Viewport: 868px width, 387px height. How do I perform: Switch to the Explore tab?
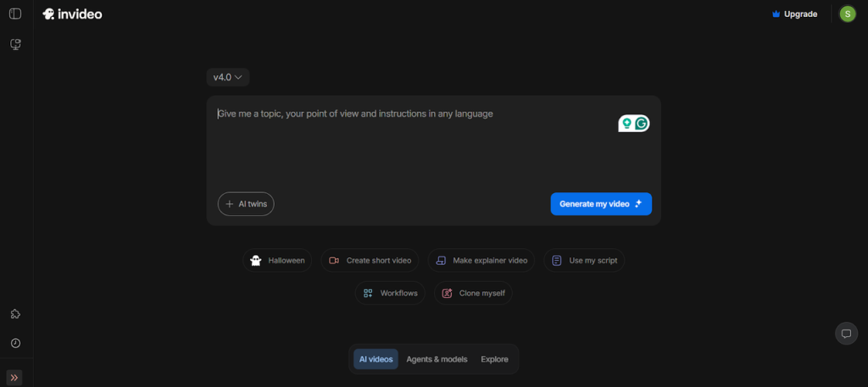pyautogui.click(x=495, y=359)
